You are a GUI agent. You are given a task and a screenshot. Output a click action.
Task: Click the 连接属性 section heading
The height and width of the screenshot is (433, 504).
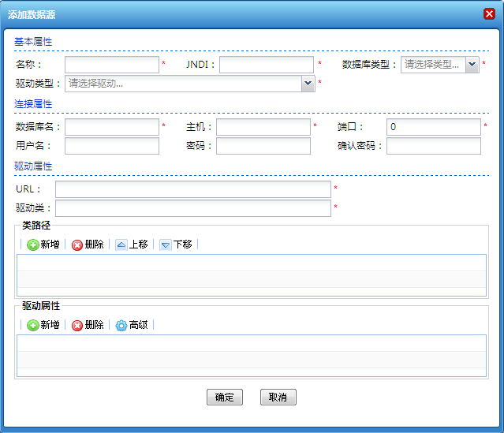[x=33, y=104]
